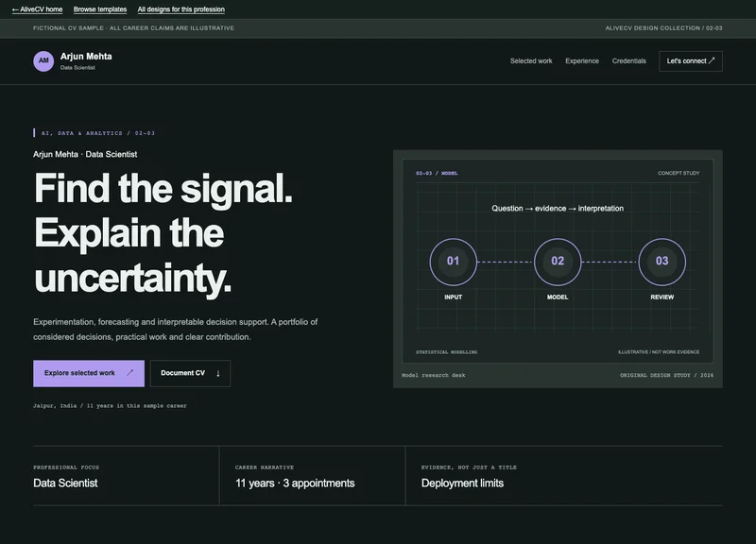Go back to AliveCV home
Viewport: 756px width, 544px height.
tap(37, 9)
